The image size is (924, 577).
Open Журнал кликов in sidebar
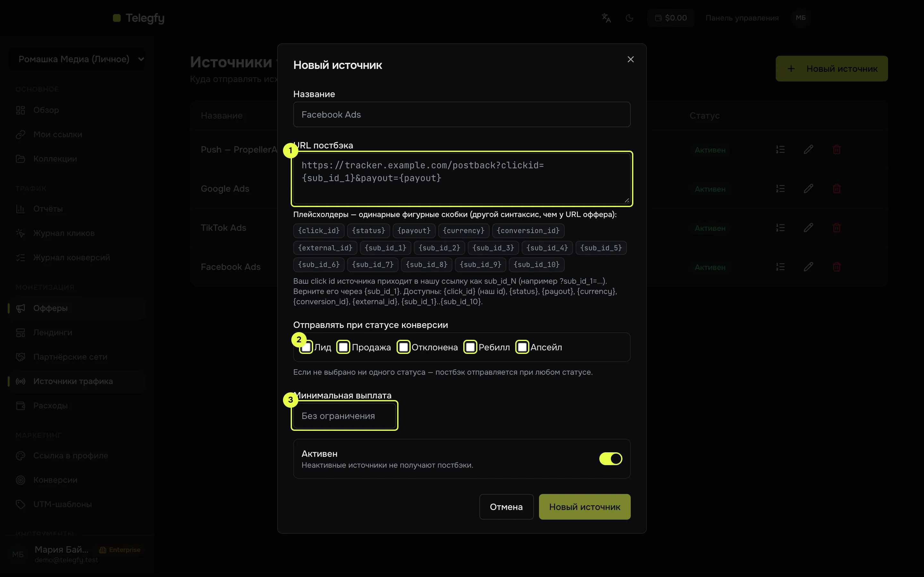(x=64, y=233)
